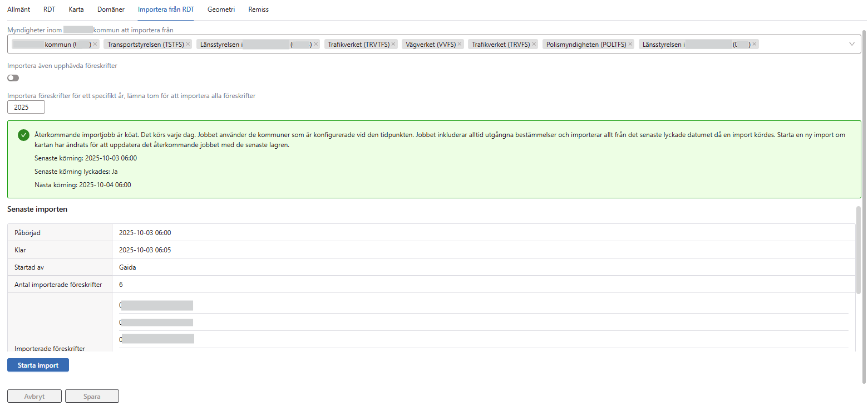Remove the Polismyndigheten (POLTFS) tag
This screenshot has height=405, width=868.
pos(630,44)
